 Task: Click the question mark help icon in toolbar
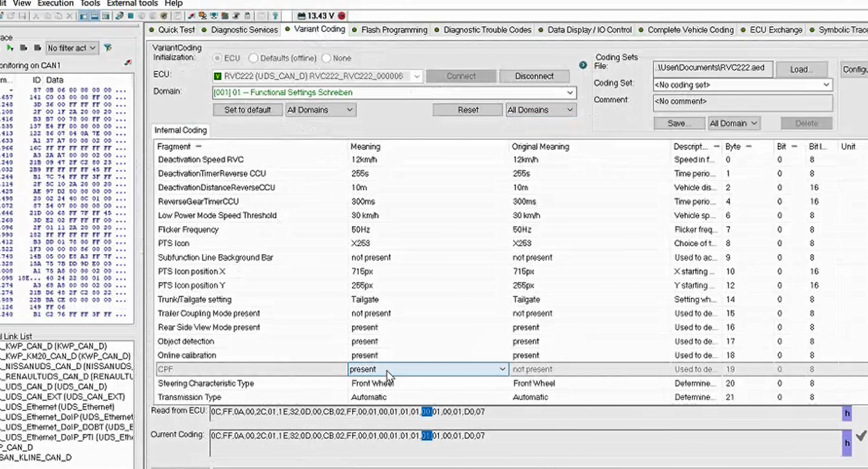(x=275, y=16)
